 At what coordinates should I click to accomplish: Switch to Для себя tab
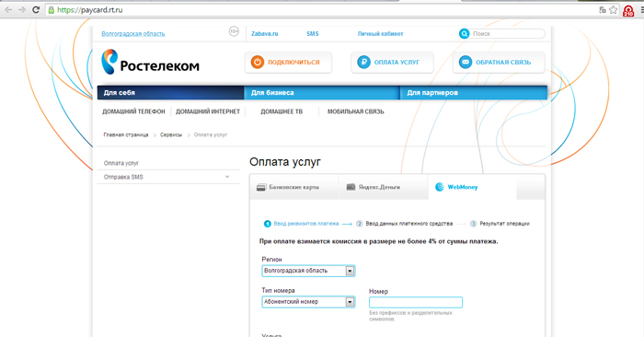(170, 93)
